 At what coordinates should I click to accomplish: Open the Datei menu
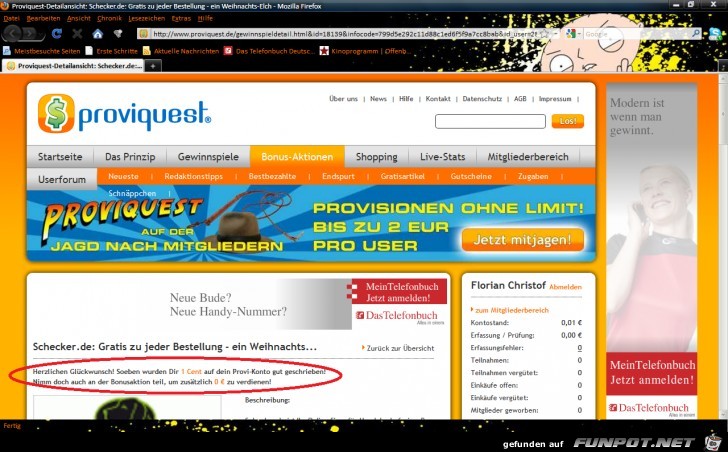click(12, 19)
